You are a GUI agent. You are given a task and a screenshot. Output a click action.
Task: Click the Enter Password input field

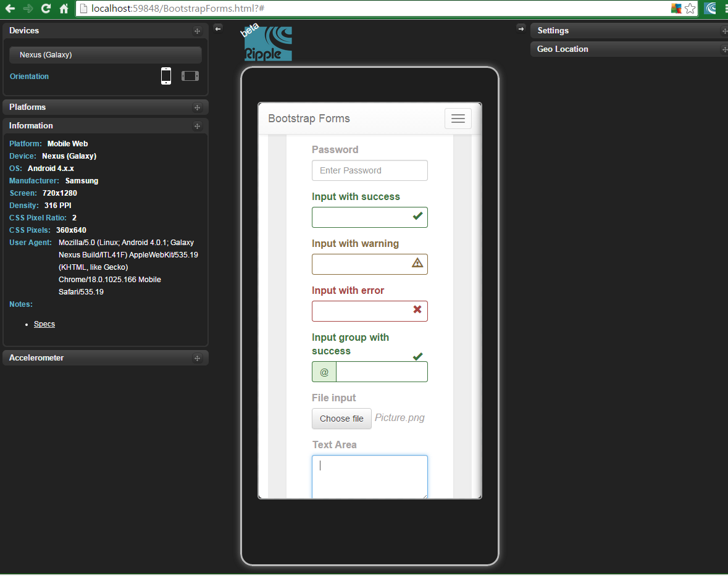(x=369, y=170)
